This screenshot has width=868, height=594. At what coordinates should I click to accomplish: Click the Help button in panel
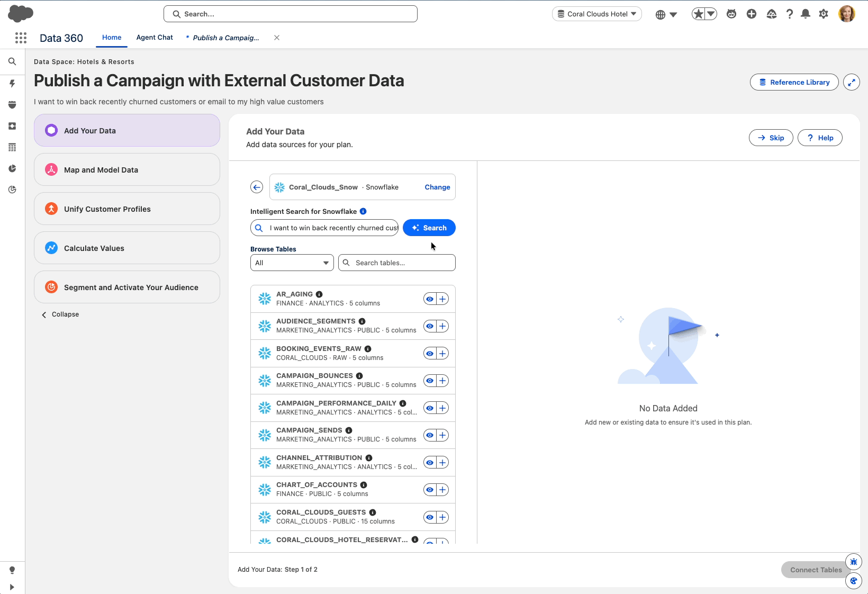pos(820,138)
